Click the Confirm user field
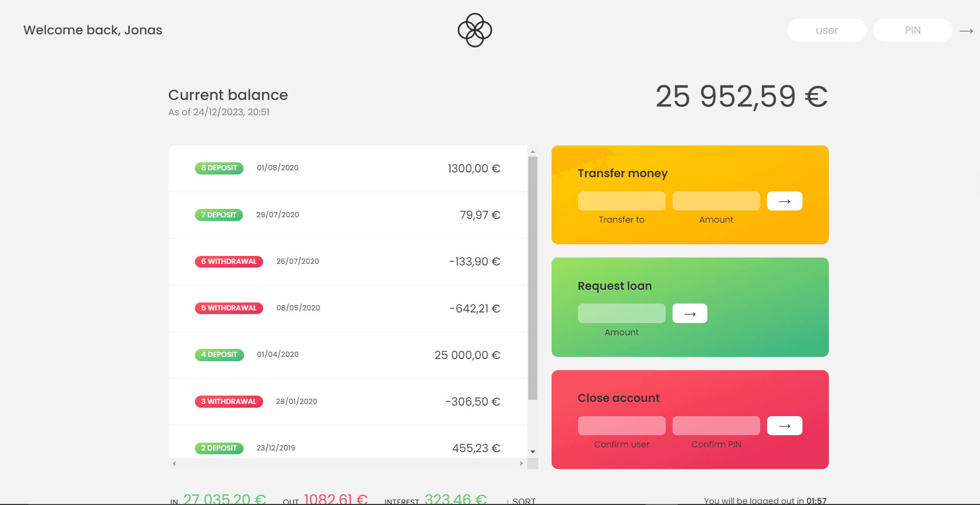This screenshot has width=980, height=505. [621, 426]
